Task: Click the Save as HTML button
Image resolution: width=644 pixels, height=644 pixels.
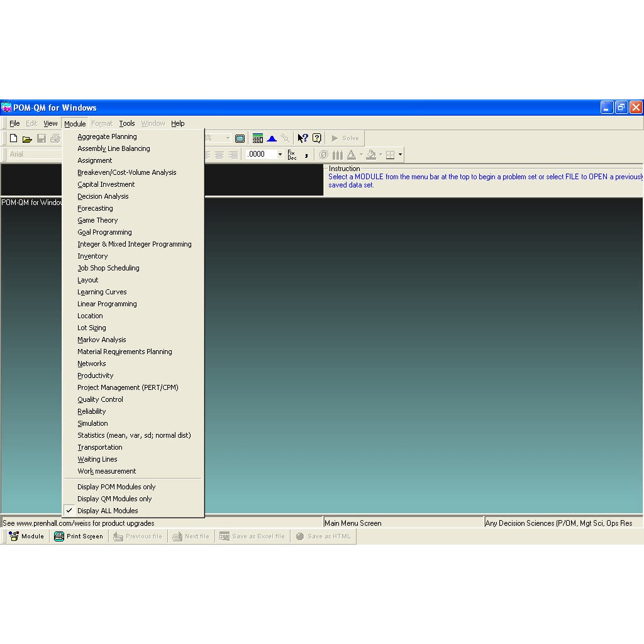Action: click(324, 536)
